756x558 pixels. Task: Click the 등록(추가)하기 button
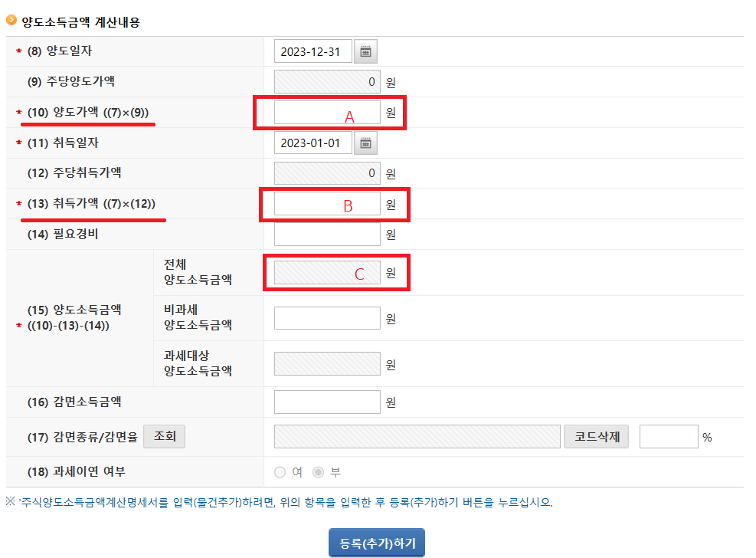[377, 541]
